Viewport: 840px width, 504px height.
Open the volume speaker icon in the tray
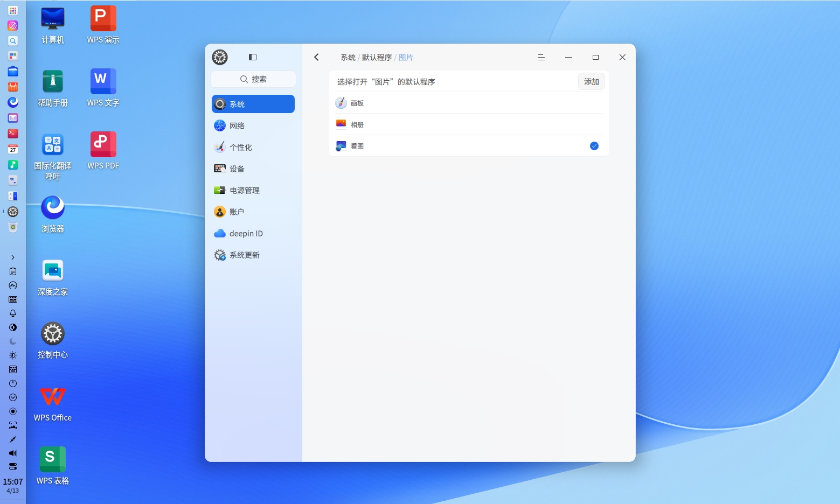point(13,453)
